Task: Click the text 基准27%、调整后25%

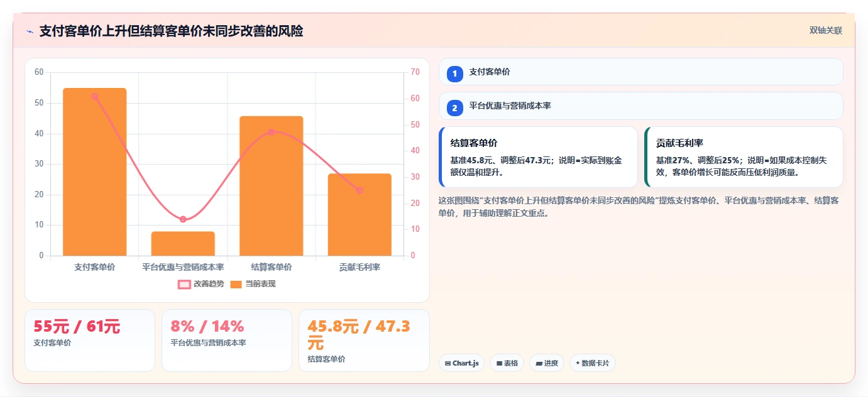Action: [699, 160]
